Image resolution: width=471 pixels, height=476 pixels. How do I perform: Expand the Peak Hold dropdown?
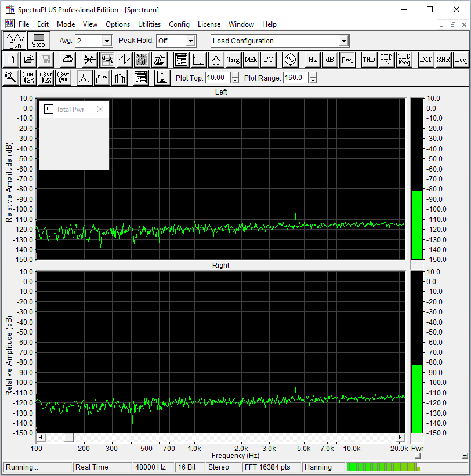coord(190,41)
